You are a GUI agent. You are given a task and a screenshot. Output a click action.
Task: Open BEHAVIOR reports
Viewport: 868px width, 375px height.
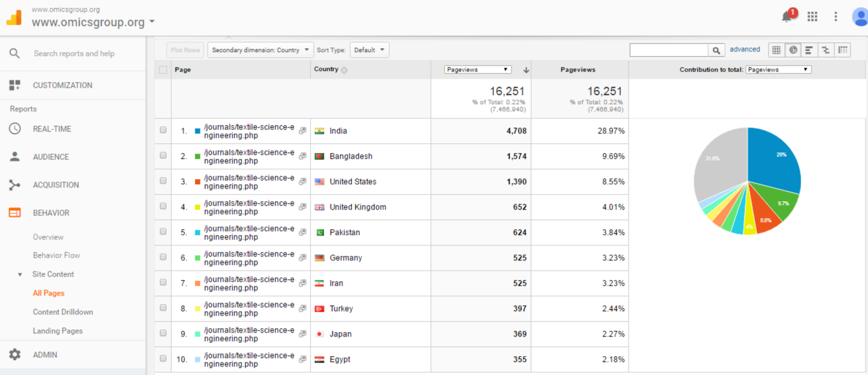tap(51, 213)
